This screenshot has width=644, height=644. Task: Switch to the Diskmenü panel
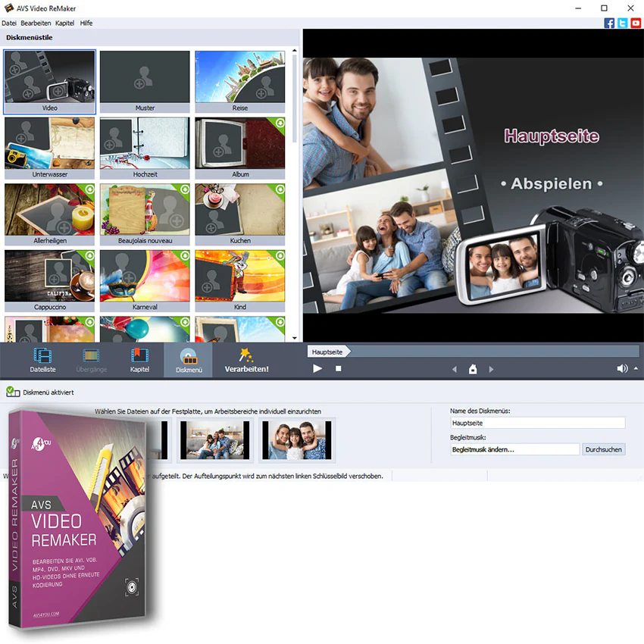point(189,360)
